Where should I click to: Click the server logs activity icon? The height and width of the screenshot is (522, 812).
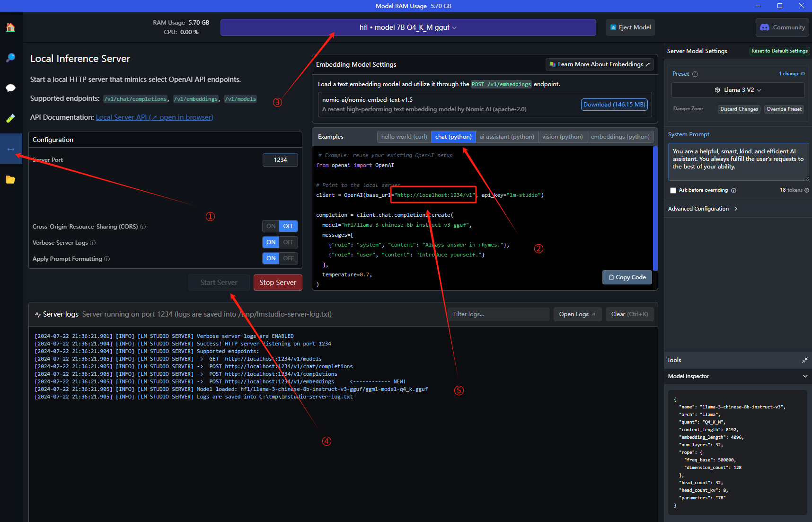pos(38,315)
